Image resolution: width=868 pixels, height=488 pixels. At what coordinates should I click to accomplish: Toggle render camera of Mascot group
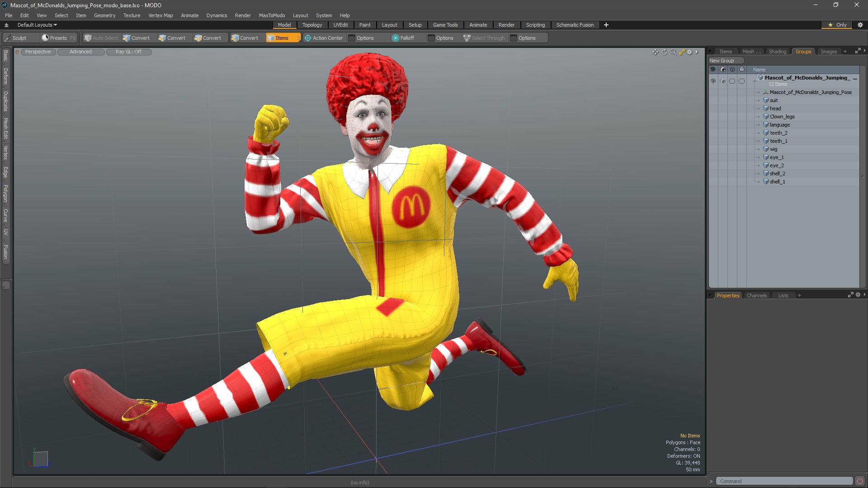pyautogui.click(x=722, y=81)
